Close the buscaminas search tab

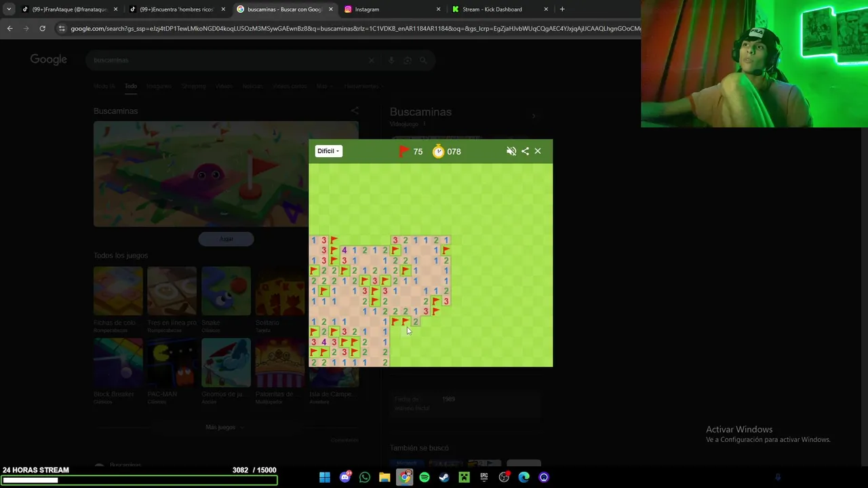(x=331, y=9)
